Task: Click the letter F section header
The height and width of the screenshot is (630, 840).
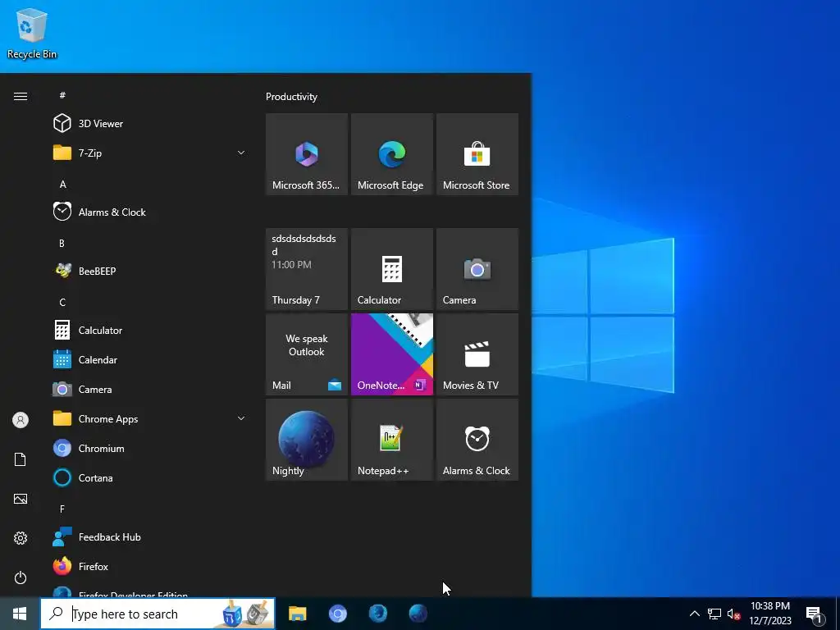Action: click(x=62, y=509)
